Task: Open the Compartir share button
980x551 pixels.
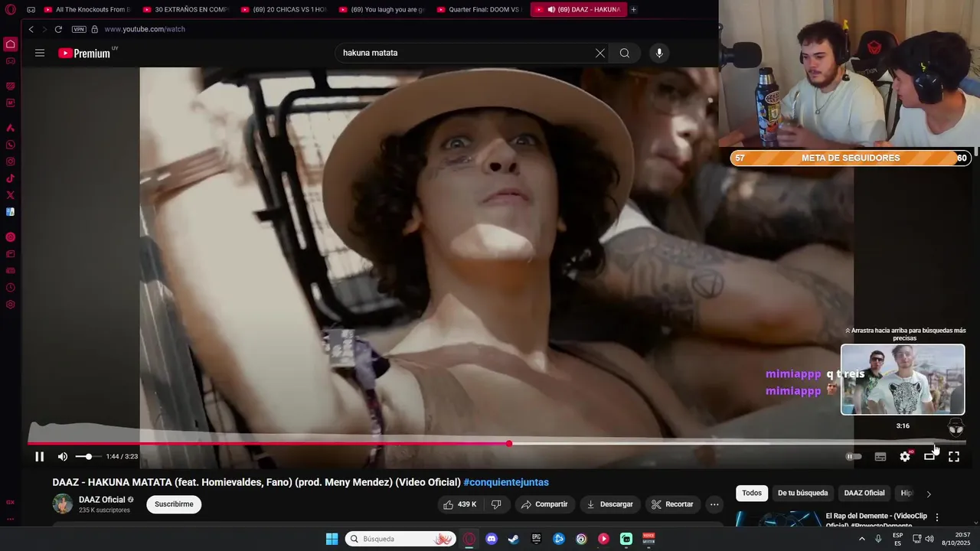Action: coord(544,504)
